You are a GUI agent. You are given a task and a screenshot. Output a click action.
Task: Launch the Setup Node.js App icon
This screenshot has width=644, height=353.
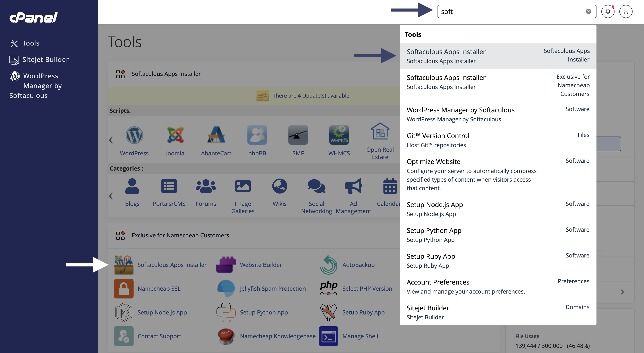[124, 312]
